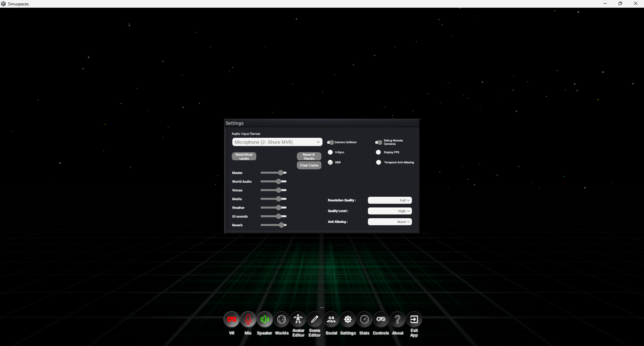Click the Settings gear icon
The width and height of the screenshot is (644, 346).
pos(348,320)
